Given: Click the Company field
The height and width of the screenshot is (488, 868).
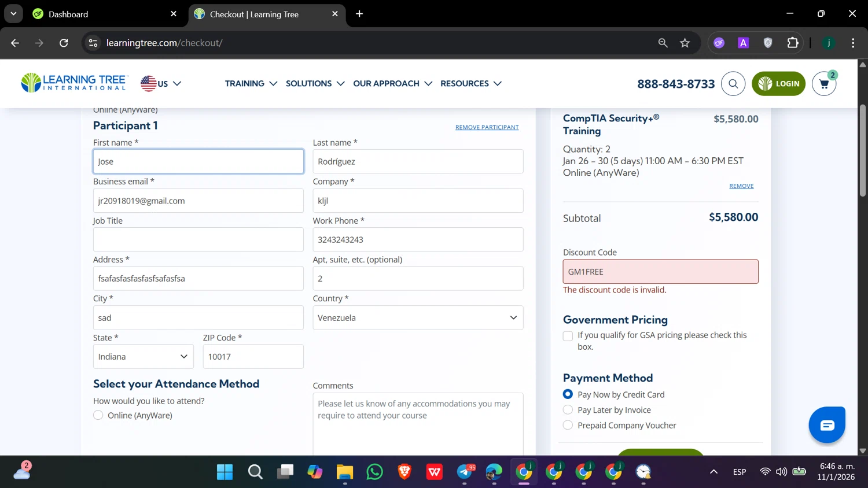Looking at the screenshot, I should (x=418, y=201).
